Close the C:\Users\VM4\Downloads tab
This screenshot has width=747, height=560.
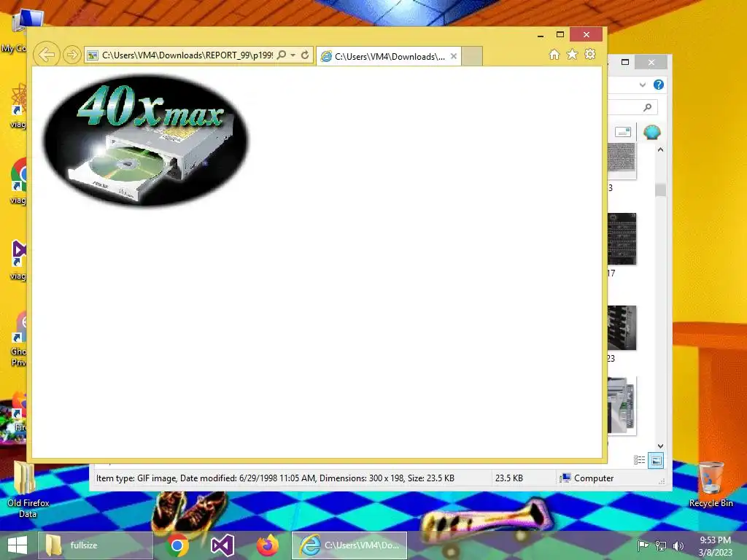pos(454,56)
